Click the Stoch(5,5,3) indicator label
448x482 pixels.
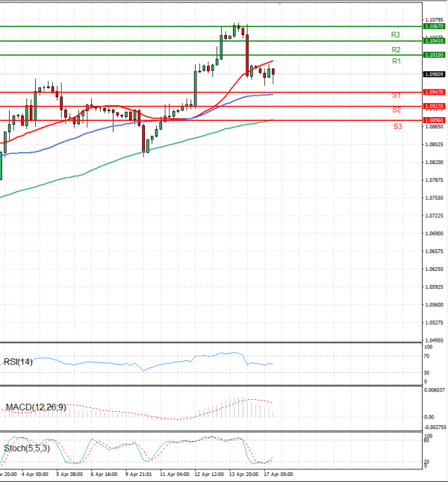tap(27, 448)
